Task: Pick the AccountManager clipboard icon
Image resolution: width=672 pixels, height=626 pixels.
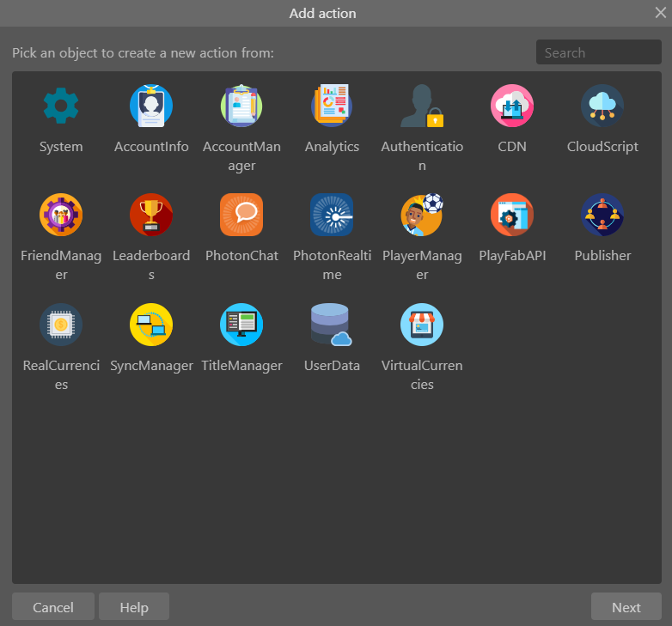Action: [241, 106]
